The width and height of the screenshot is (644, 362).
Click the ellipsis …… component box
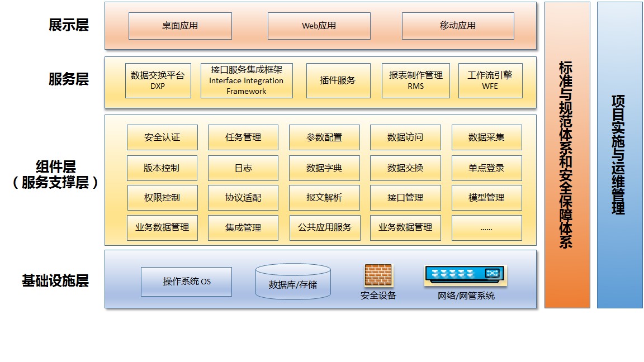[486, 227]
